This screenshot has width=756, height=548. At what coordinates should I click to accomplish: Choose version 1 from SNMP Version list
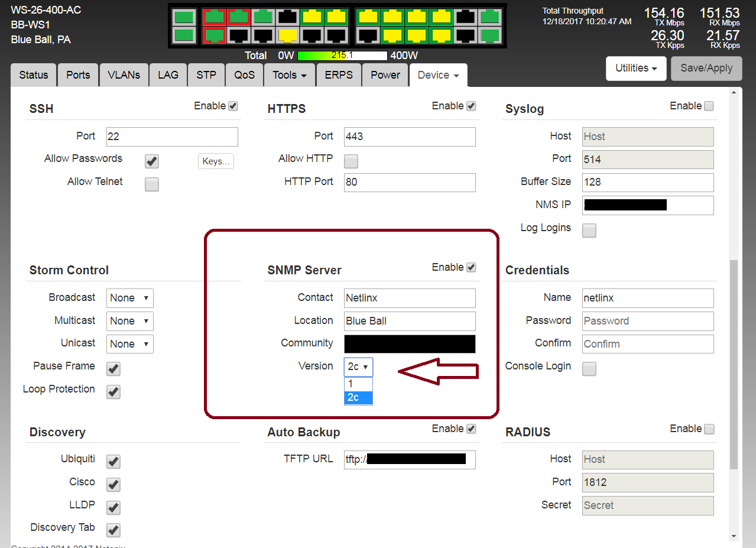[x=358, y=384]
